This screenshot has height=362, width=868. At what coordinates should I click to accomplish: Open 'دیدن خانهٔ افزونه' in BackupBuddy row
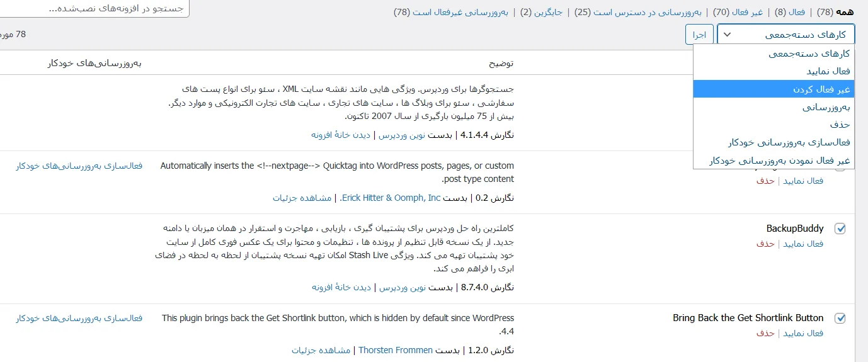343,287
